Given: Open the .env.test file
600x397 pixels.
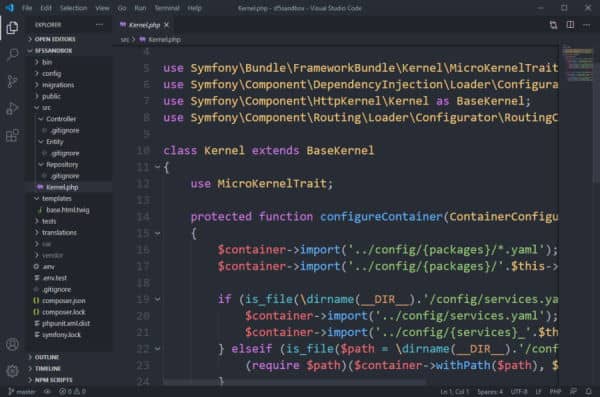Looking at the screenshot, I should pyautogui.click(x=69, y=278).
